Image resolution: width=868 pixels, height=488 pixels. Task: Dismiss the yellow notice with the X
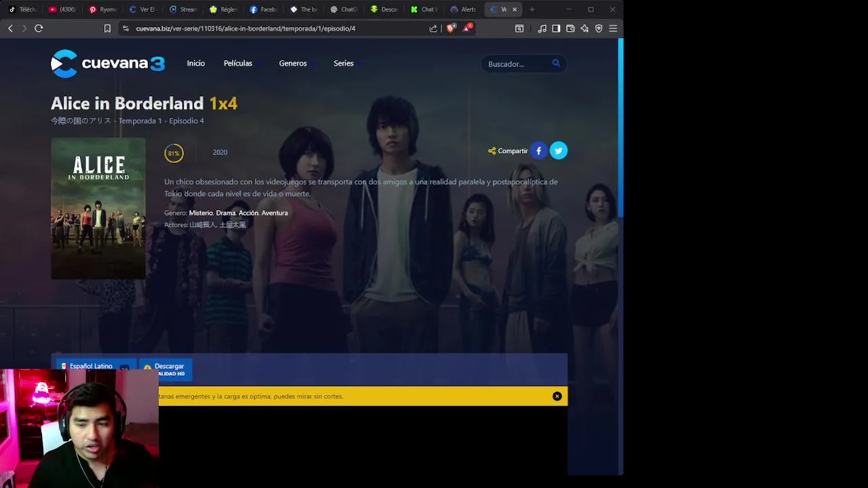[x=557, y=396]
